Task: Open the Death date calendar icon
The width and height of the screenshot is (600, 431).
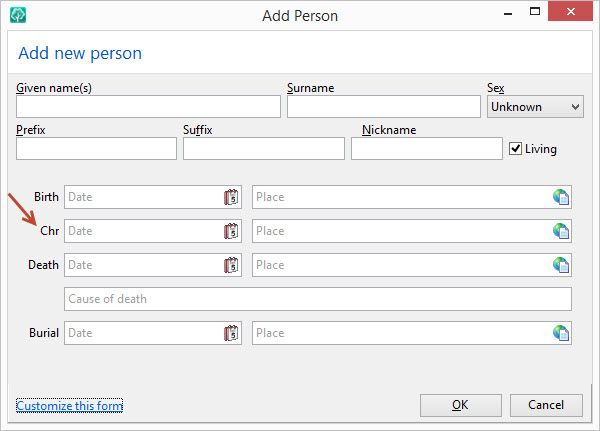Action: [x=231, y=265]
